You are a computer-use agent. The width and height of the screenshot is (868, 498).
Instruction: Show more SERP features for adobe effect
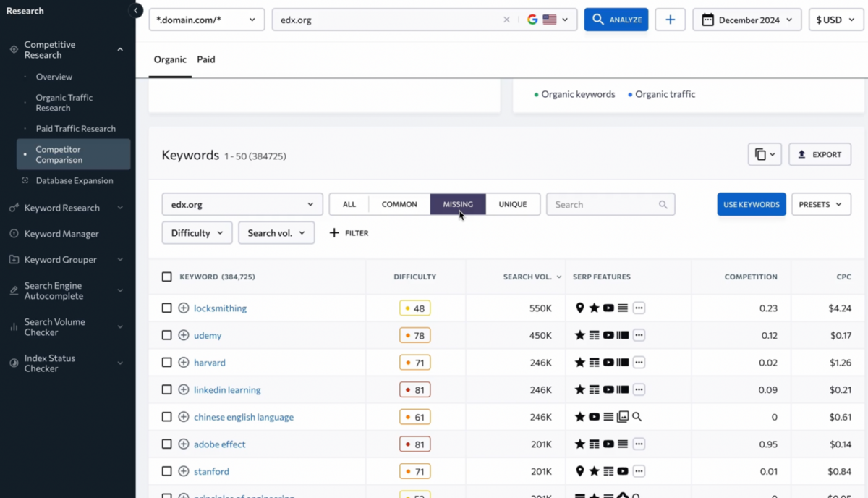tap(639, 444)
